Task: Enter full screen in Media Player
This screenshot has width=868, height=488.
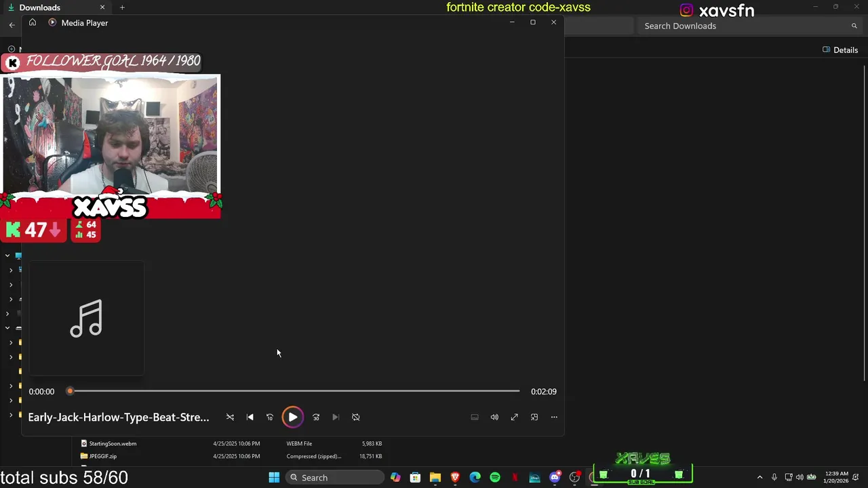Action: (514, 418)
